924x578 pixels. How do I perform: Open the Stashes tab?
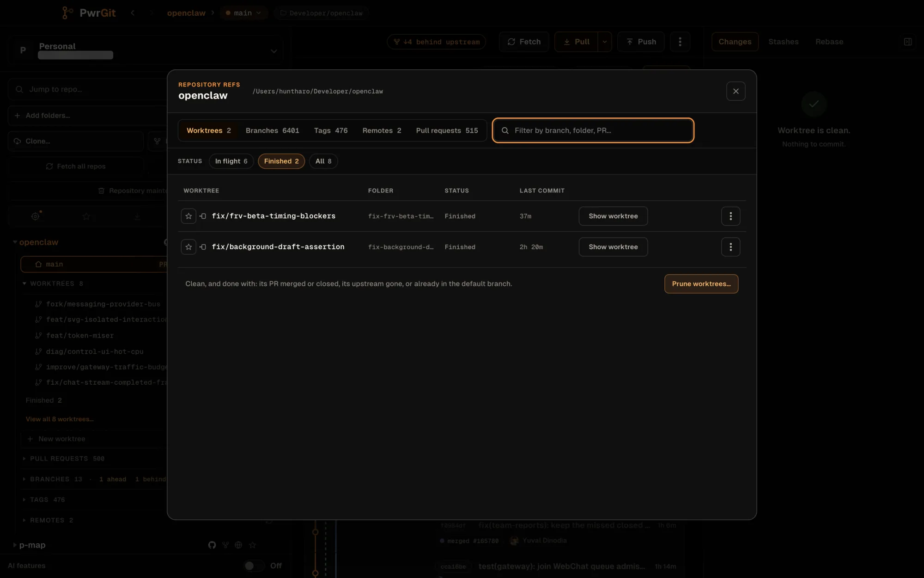pyautogui.click(x=783, y=42)
